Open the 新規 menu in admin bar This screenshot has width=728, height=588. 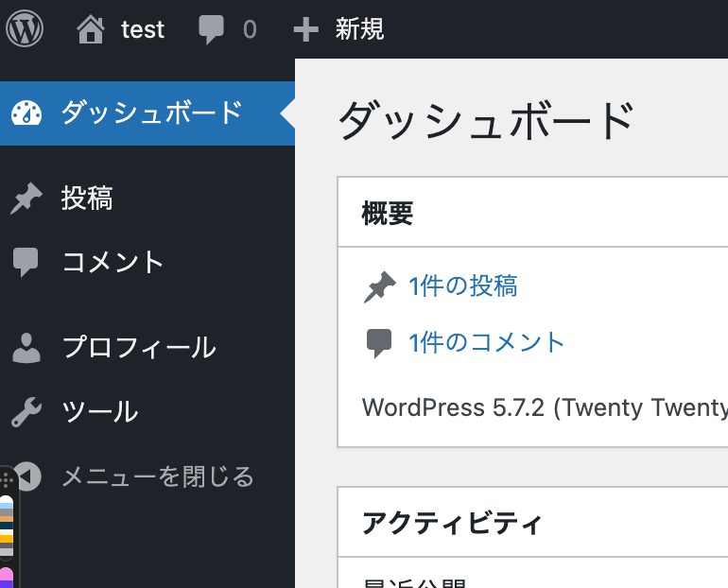tap(360, 28)
